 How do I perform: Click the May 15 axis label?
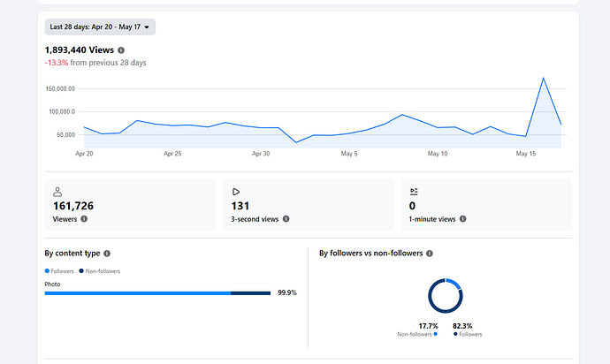[x=526, y=154]
